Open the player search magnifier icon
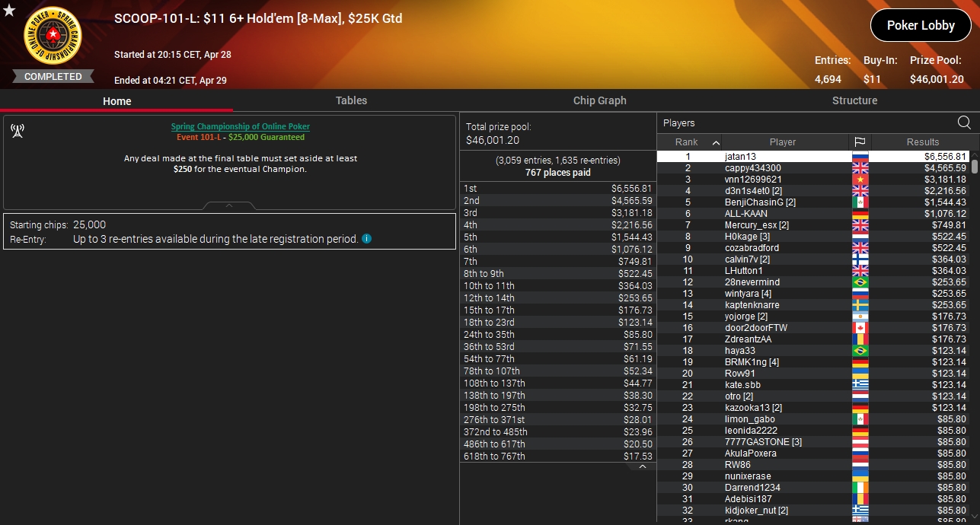This screenshot has height=525, width=980. pos(964,123)
